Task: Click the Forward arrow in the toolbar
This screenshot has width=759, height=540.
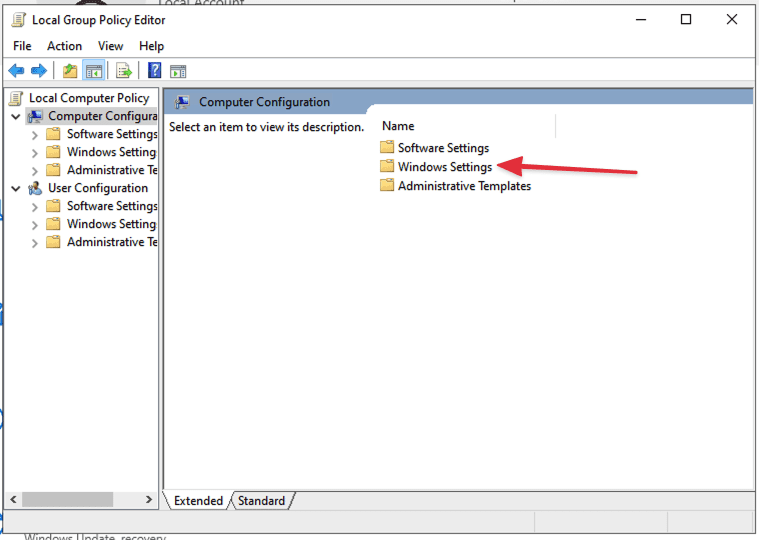Action: (x=39, y=70)
